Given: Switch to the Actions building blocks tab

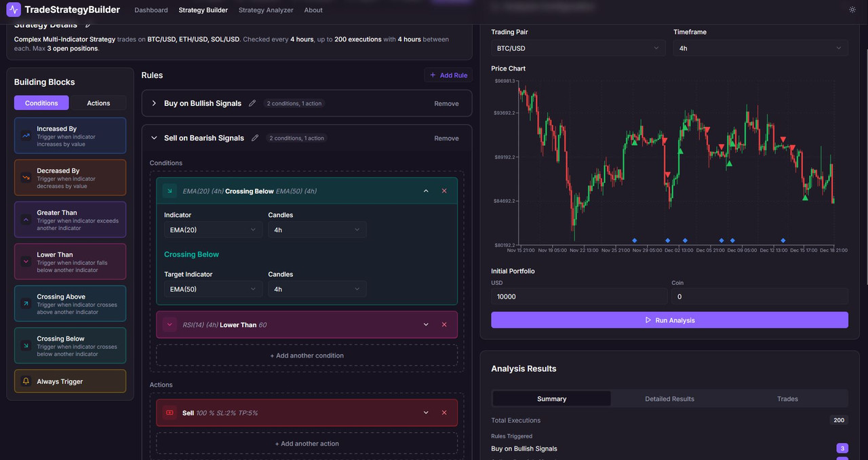Looking at the screenshot, I should click(x=98, y=103).
